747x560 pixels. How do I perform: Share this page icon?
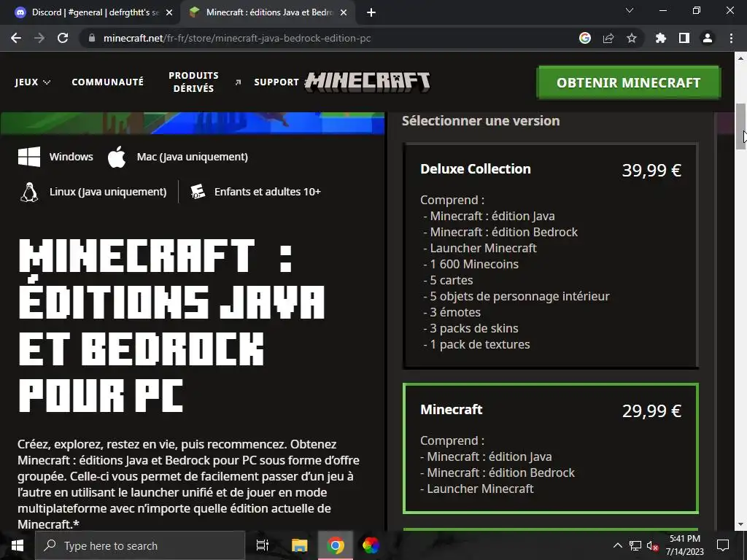click(608, 38)
